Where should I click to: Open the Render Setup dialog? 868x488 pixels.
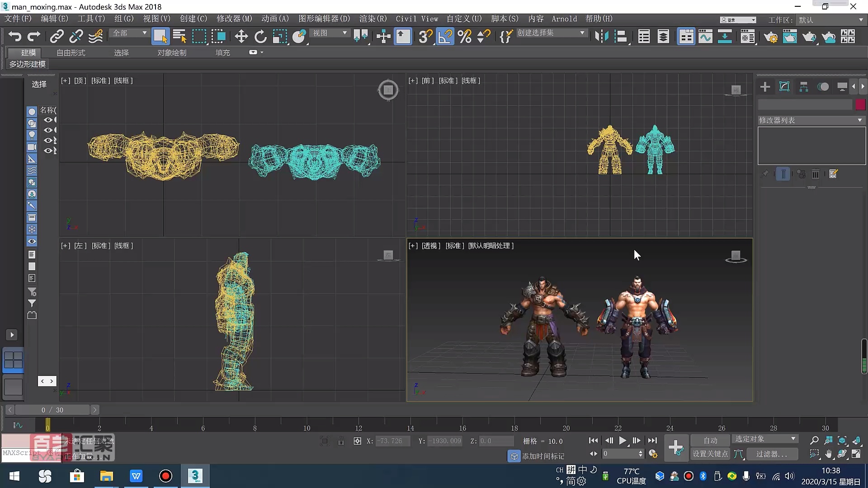pyautogui.click(x=770, y=38)
